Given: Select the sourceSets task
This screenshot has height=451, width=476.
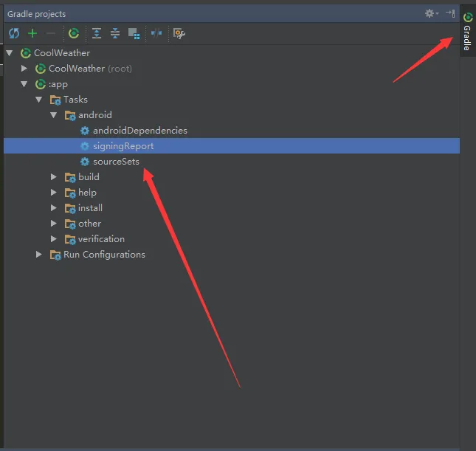Looking at the screenshot, I should click(116, 162).
